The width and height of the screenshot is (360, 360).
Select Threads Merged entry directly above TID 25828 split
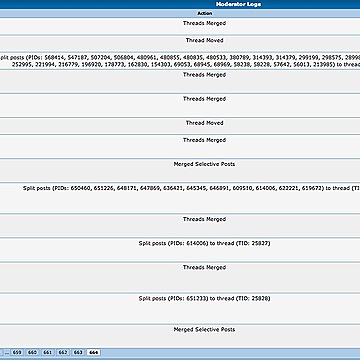(204, 267)
